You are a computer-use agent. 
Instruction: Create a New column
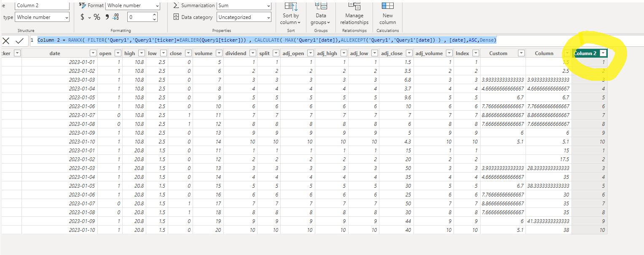[387, 13]
